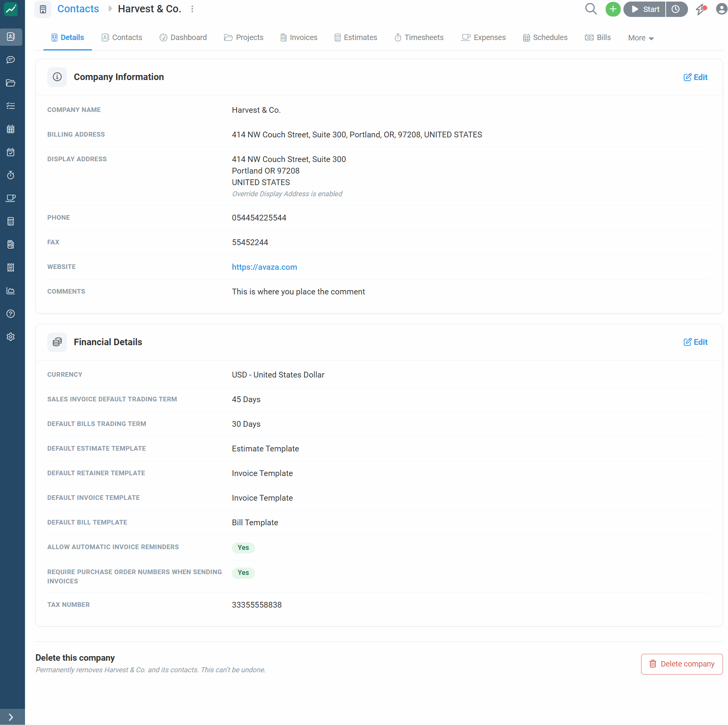Viewport: 728px width, 725px height.
Task: Switch to the Invoices tab
Action: [299, 38]
